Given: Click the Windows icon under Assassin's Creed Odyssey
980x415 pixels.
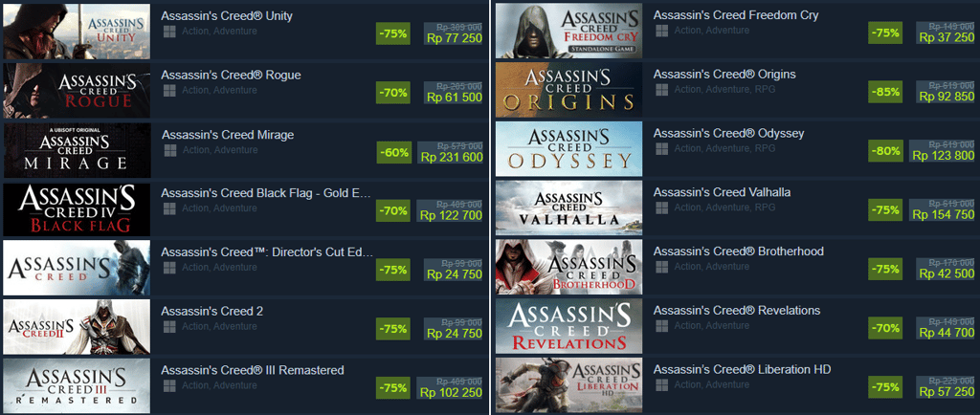Looking at the screenshot, I should (x=660, y=148).
